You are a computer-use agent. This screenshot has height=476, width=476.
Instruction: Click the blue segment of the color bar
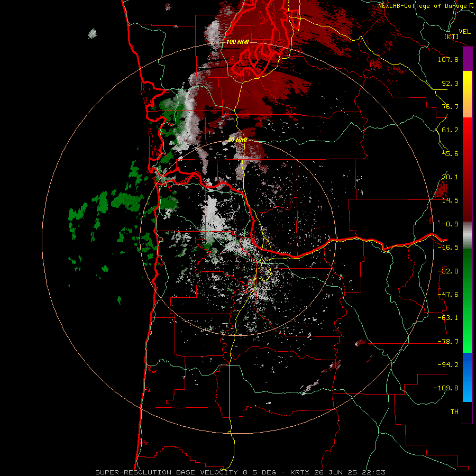pyautogui.click(x=467, y=377)
